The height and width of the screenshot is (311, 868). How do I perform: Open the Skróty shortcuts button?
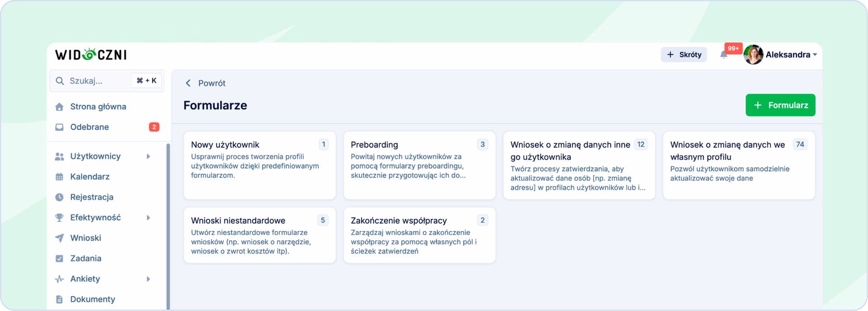pyautogui.click(x=684, y=55)
